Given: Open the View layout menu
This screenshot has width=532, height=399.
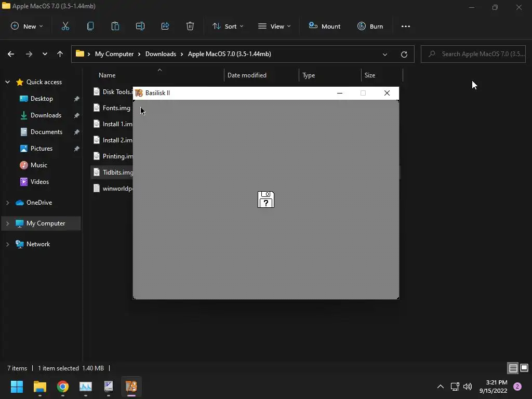Looking at the screenshot, I should pos(274,26).
